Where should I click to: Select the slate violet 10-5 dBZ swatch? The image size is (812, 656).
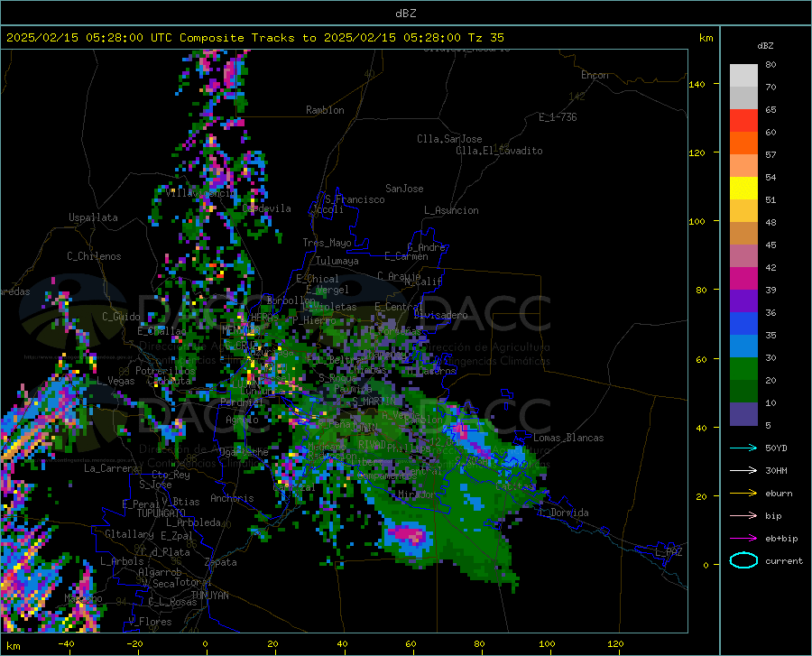pyautogui.click(x=743, y=414)
